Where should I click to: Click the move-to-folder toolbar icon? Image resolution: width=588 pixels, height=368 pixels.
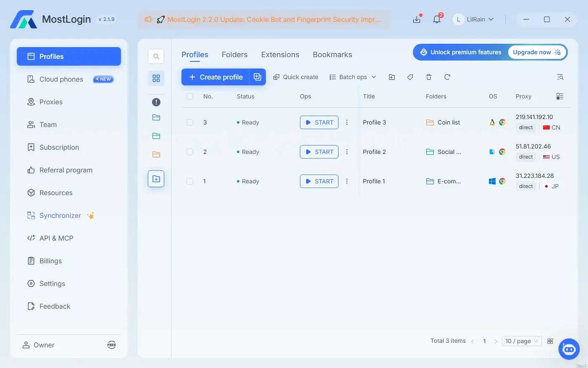pyautogui.click(x=392, y=77)
